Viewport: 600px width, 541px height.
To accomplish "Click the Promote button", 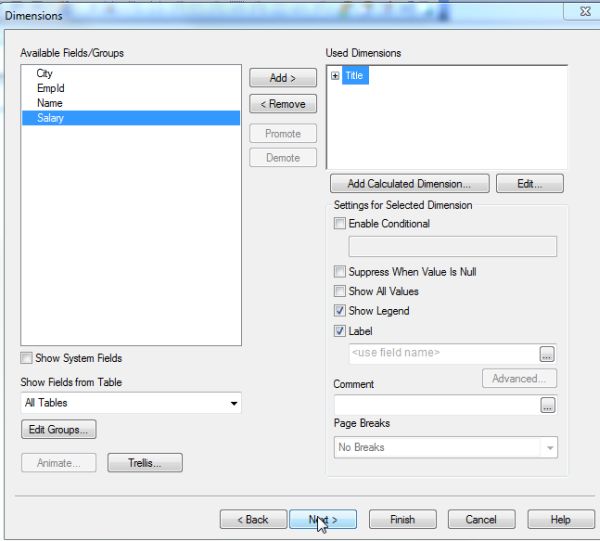I will pyautogui.click(x=283, y=134).
